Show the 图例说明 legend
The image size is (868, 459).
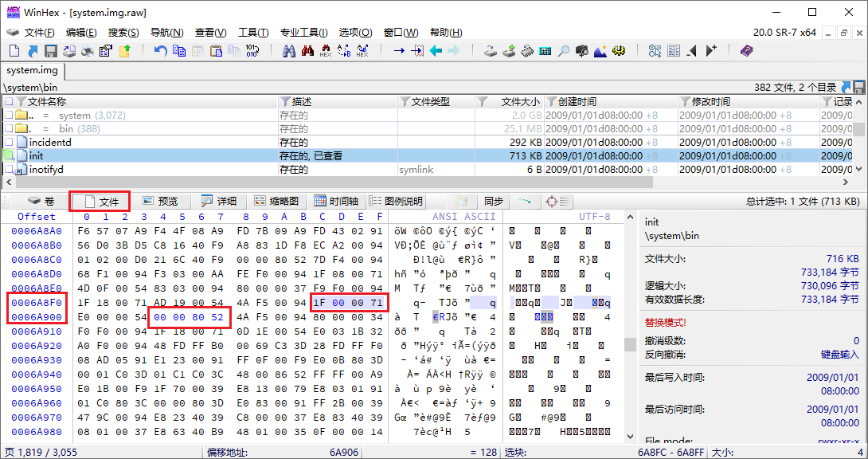[x=396, y=201]
